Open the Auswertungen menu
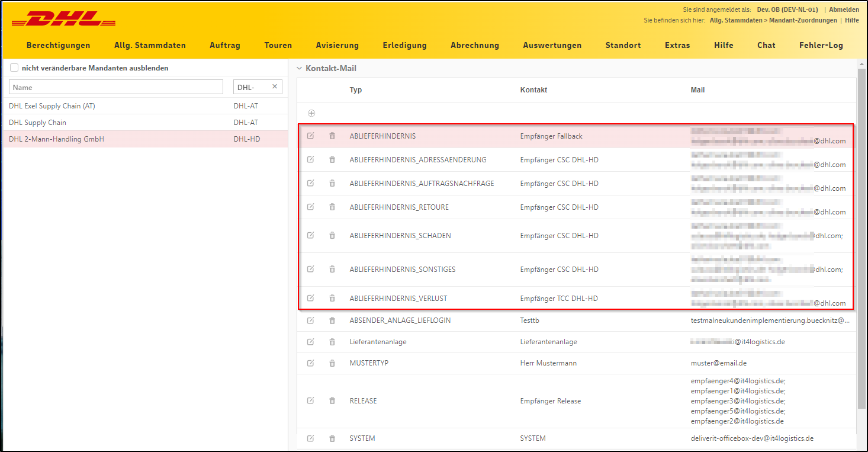This screenshot has height=452, width=868. click(552, 45)
